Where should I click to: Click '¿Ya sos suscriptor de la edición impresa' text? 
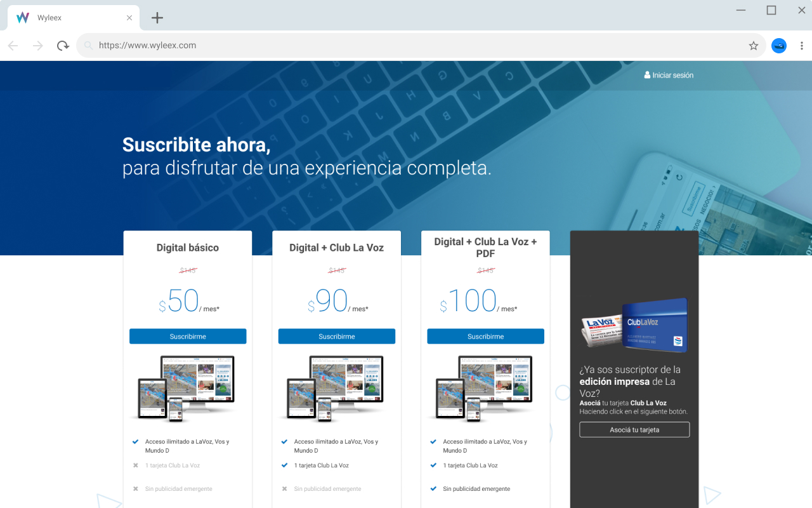(630, 381)
